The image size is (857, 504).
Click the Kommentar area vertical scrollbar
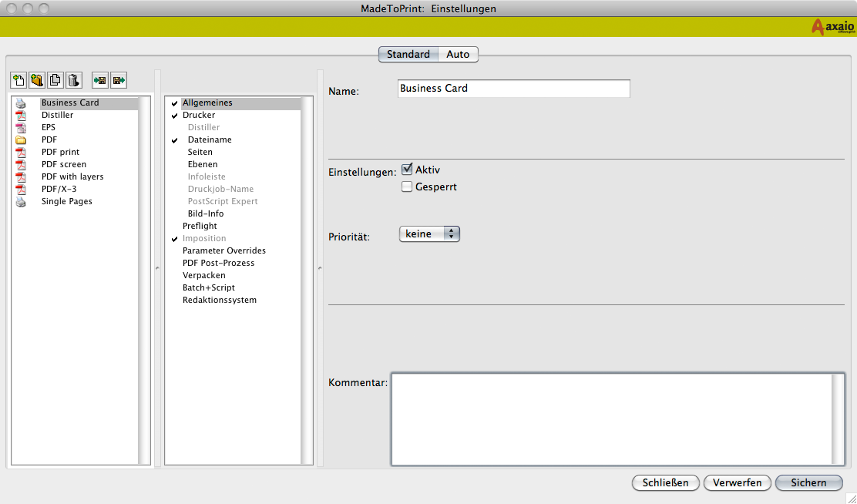tap(838, 419)
